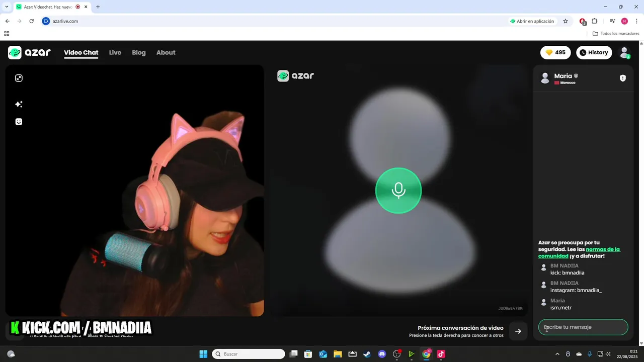This screenshot has height=362, width=644.
Task: Click the Chrome tab search dropdown arrow
Action: click(x=7, y=7)
